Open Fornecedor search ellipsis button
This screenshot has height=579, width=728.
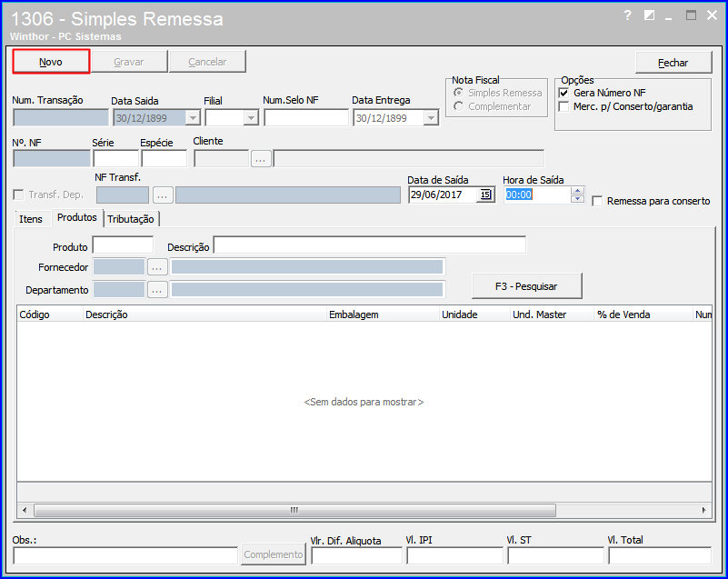157,267
